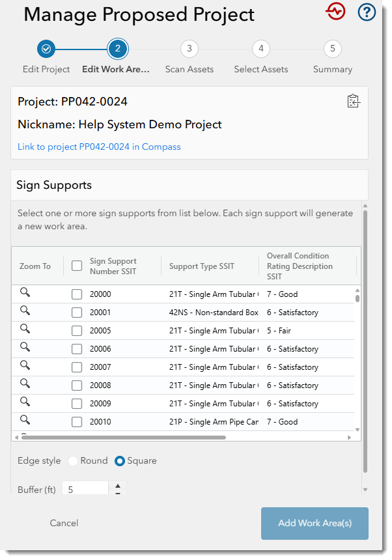Click the clipboard icon beside project PP042-0024

pos(354,101)
